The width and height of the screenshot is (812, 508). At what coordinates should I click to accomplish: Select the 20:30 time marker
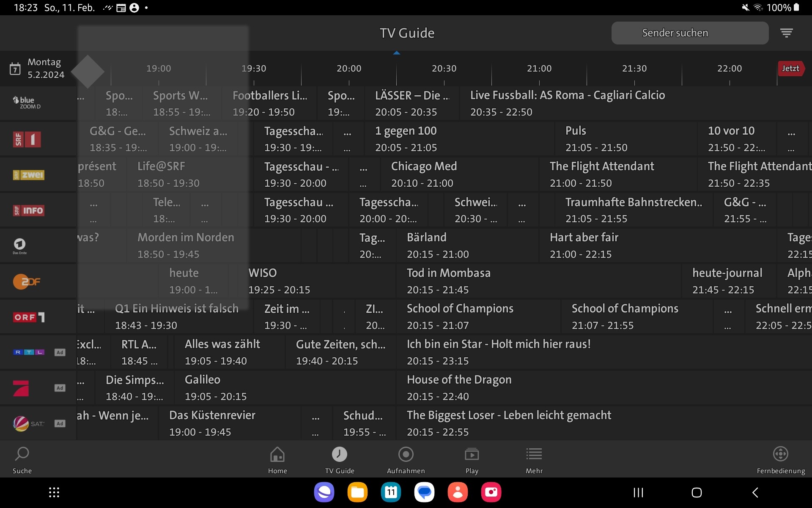pos(444,69)
